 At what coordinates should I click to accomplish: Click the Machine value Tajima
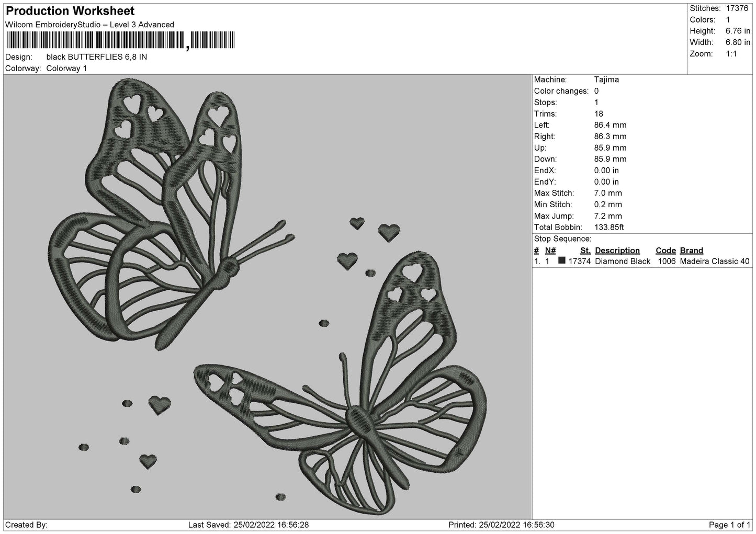pyautogui.click(x=606, y=79)
